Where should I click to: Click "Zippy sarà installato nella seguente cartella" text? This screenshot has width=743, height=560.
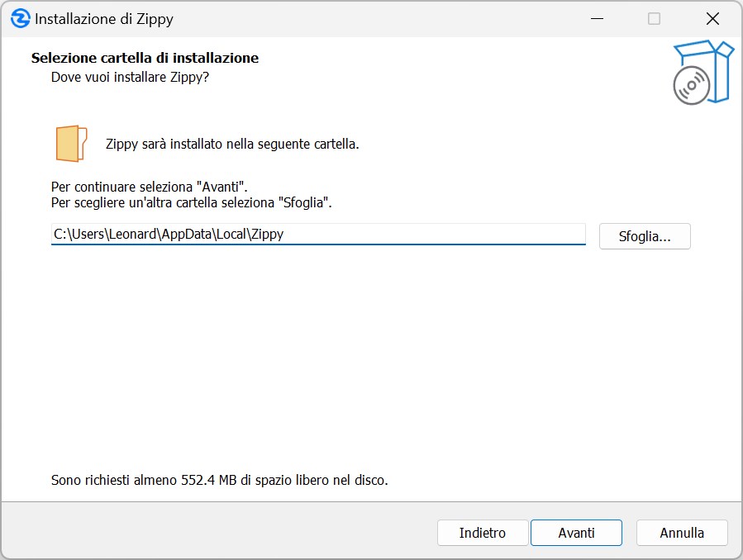coord(232,144)
